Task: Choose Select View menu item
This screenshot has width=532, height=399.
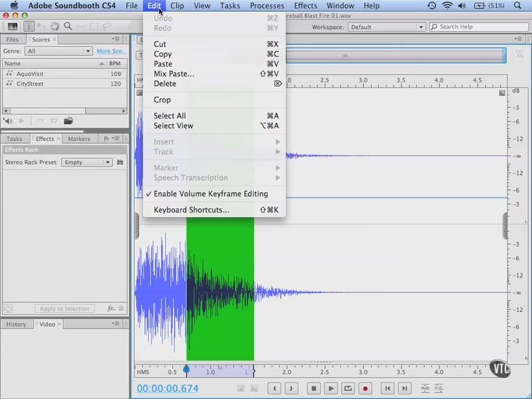Action: [214, 126]
